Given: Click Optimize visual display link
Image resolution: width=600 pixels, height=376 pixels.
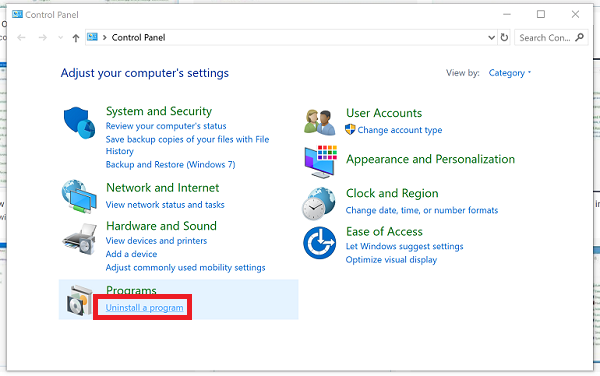Looking at the screenshot, I should [391, 260].
